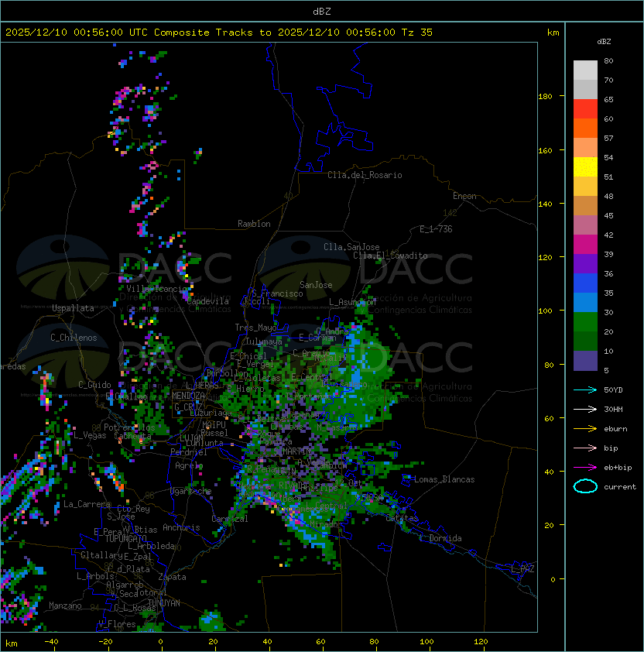This screenshot has height=652, width=644.
Task: Click the Capdevila label
Action: (208, 301)
